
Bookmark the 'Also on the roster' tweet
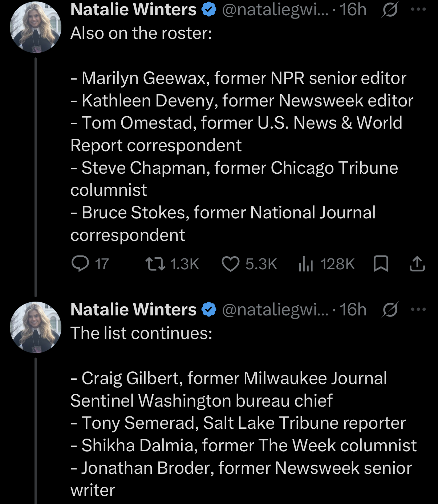[x=381, y=264]
